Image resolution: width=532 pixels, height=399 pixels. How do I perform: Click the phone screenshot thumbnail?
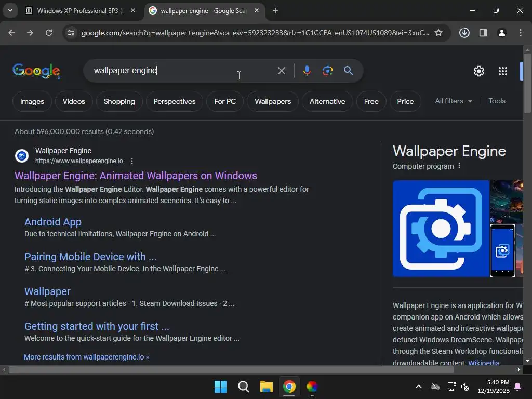[502, 251]
